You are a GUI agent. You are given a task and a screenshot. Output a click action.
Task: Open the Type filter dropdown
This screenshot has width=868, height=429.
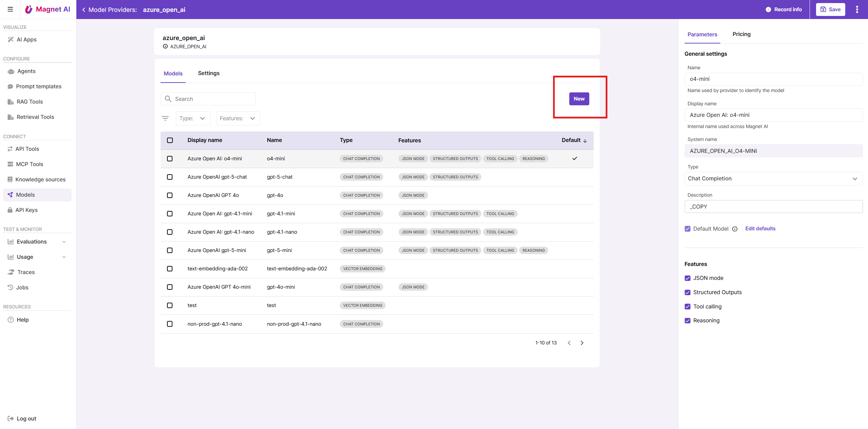pyautogui.click(x=192, y=118)
